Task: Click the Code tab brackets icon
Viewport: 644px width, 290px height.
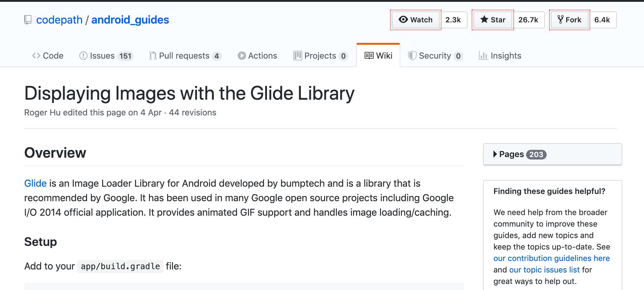Action: click(36, 56)
